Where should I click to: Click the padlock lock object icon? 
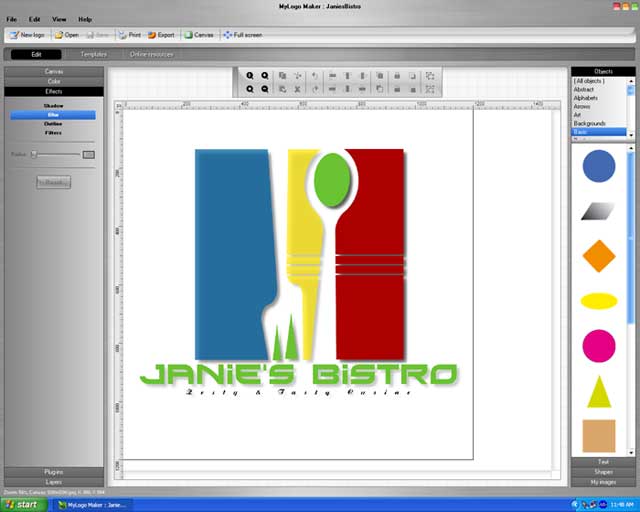[396, 76]
